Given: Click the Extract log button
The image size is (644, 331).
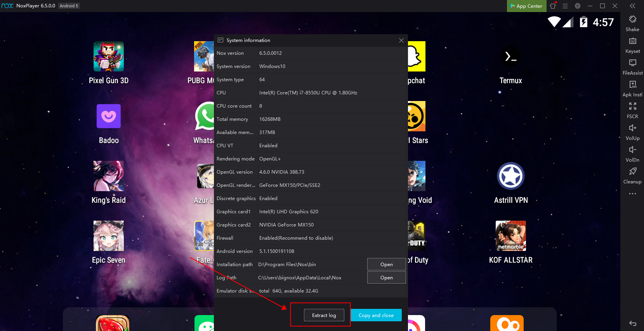Looking at the screenshot, I should (x=324, y=315).
